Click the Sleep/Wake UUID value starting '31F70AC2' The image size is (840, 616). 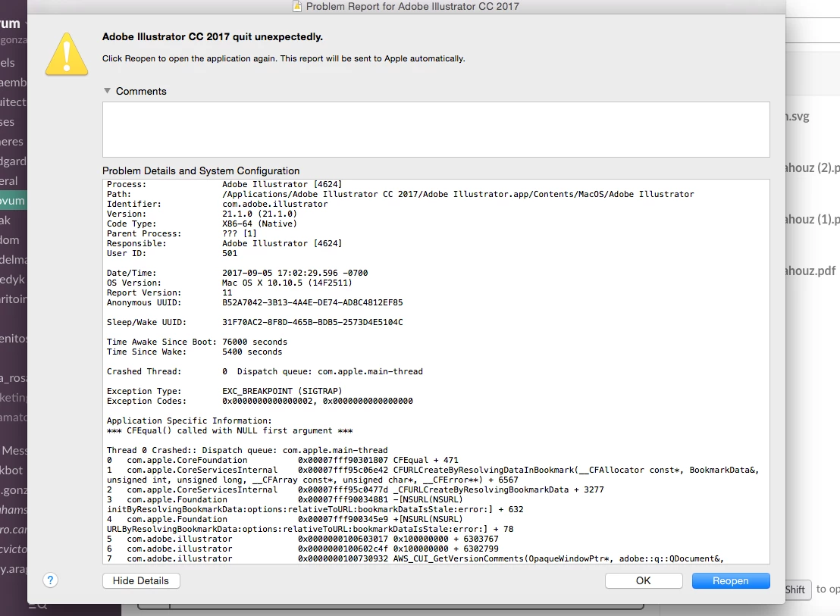click(x=312, y=322)
